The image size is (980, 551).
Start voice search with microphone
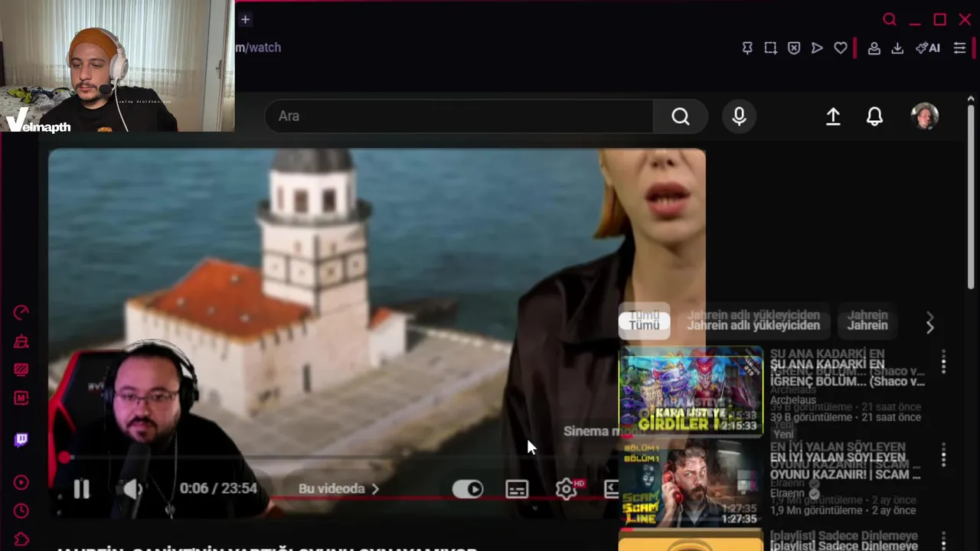(x=739, y=116)
